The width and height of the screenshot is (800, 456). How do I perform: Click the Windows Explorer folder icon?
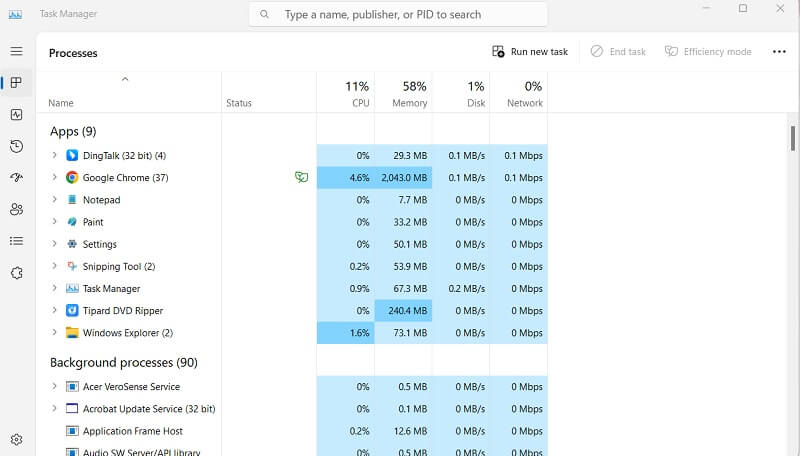pos(72,333)
